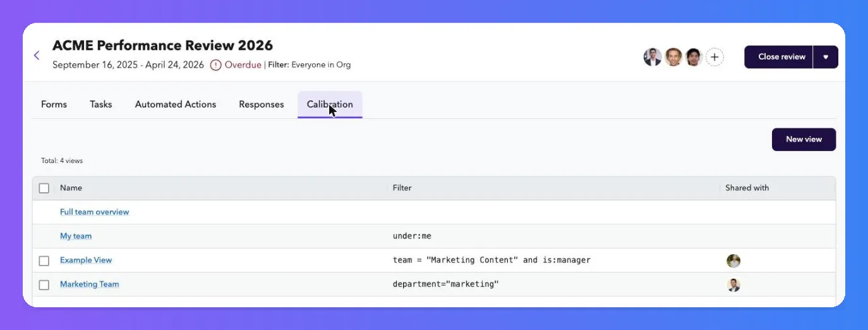Open the Full team overview link
The height and width of the screenshot is (330, 868).
point(94,212)
